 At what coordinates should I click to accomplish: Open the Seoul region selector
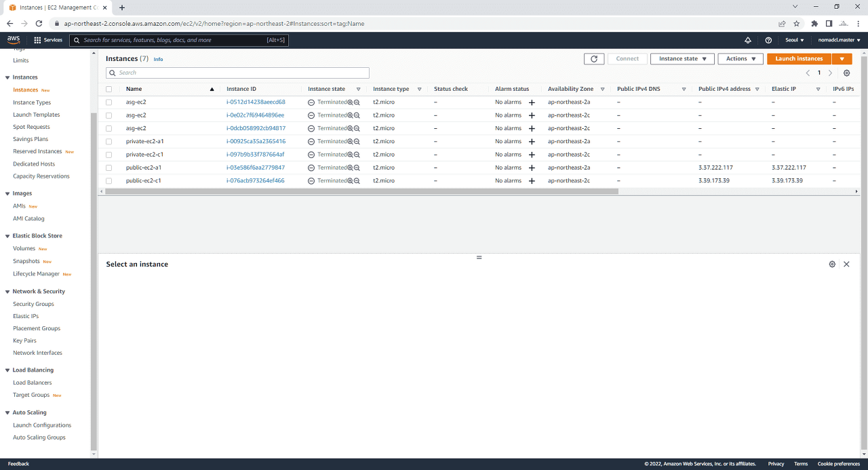pyautogui.click(x=795, y=40)
